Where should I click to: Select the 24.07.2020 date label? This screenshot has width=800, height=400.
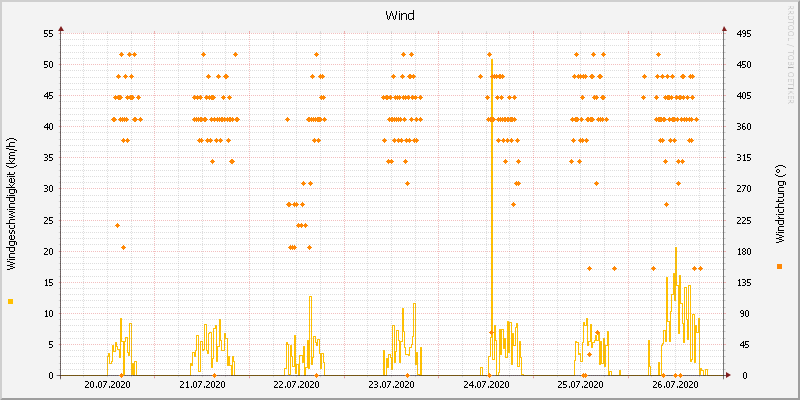click(x=487, y=385)
